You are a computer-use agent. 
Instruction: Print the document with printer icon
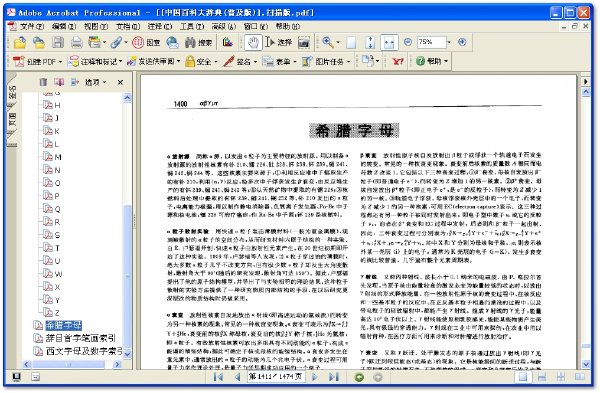click(x=76, y=42)
